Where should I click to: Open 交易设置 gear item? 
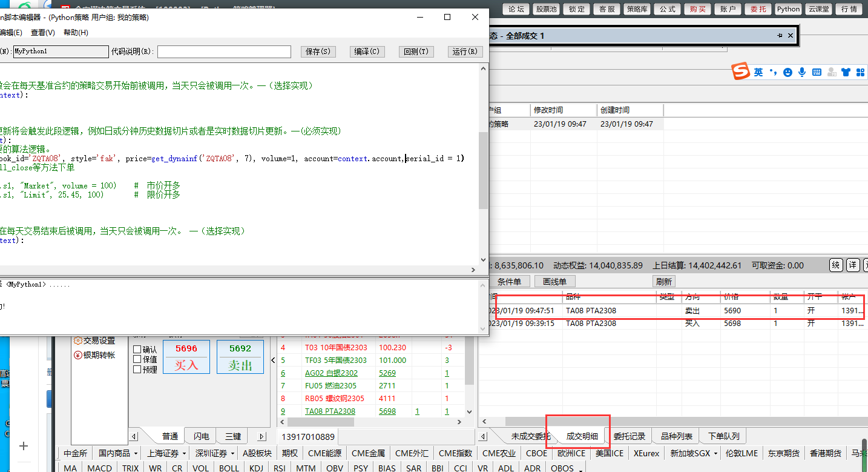tap(94, 341)
